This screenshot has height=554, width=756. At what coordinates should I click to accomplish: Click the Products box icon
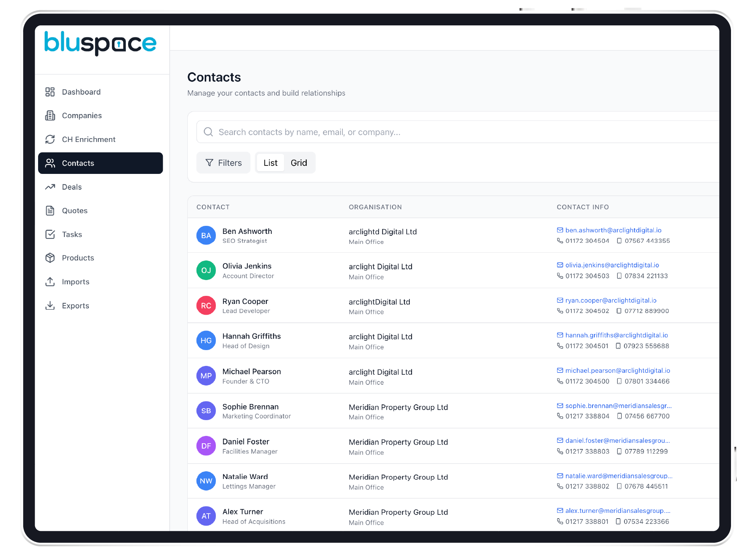coord(50,258)
